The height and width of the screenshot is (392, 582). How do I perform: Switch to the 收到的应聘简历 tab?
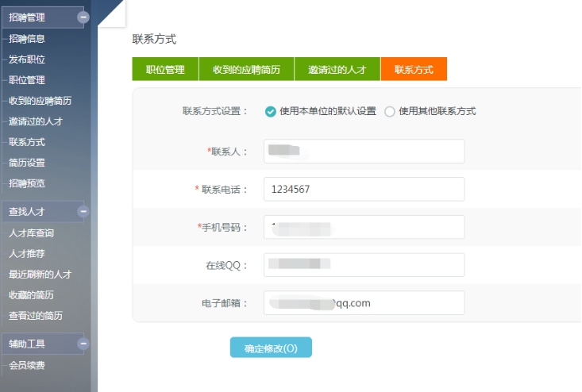246,70
